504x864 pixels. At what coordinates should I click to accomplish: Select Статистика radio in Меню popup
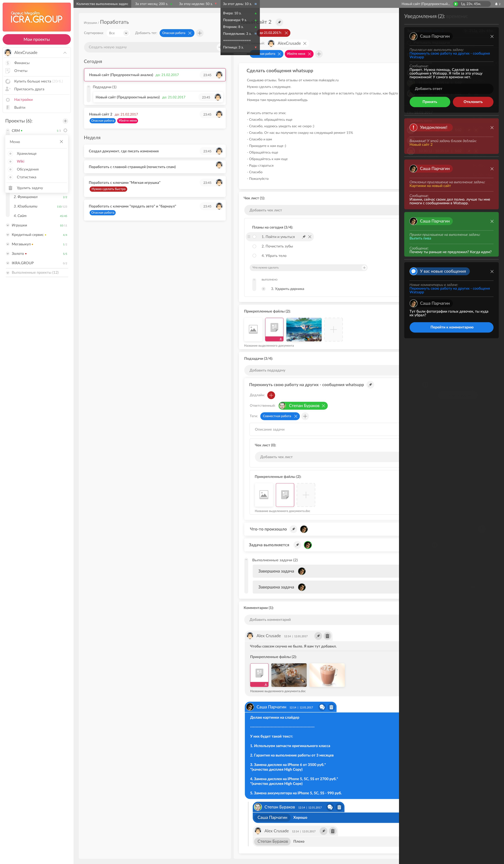[10, 177]
